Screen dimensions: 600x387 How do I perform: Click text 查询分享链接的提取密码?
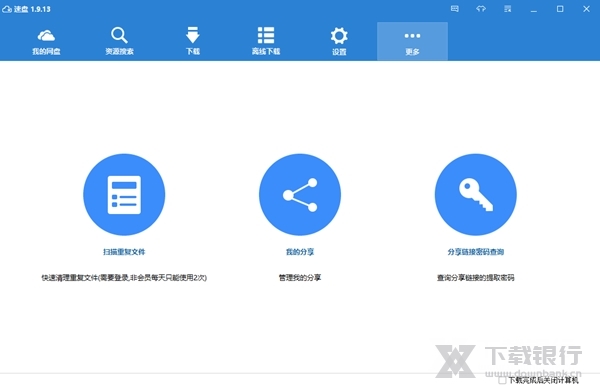(476, 278)
